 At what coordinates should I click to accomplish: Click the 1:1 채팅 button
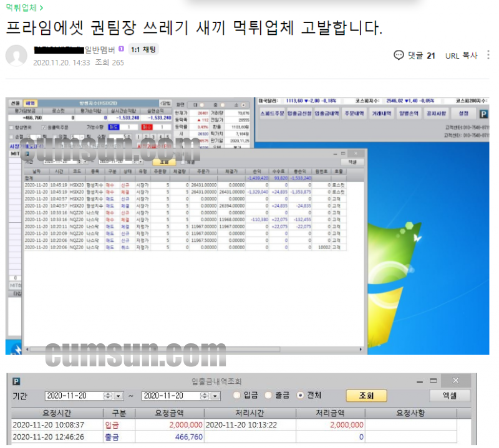pyautogui.click(x=143, y=49)
